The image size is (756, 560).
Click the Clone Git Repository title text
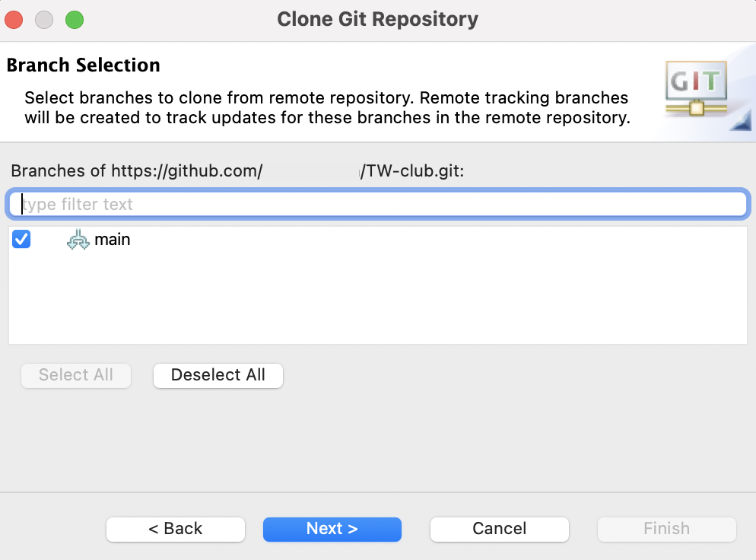(377, 19)
